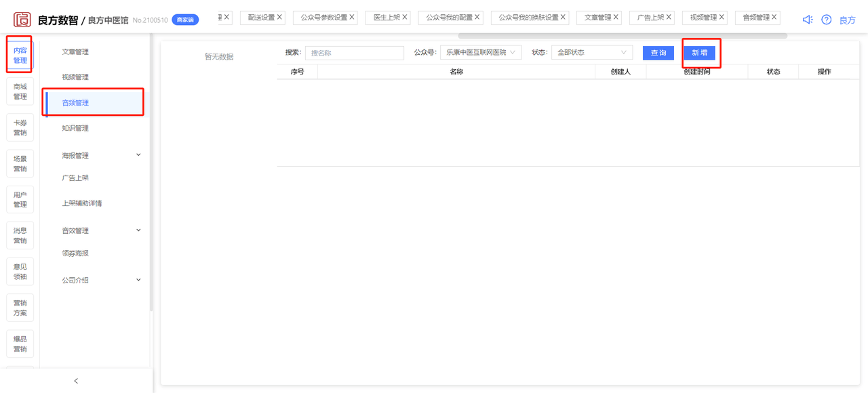This screenshot has width=868, height=393.
Task: Switch to the 广告上架 tab
Action: point(650,18)
